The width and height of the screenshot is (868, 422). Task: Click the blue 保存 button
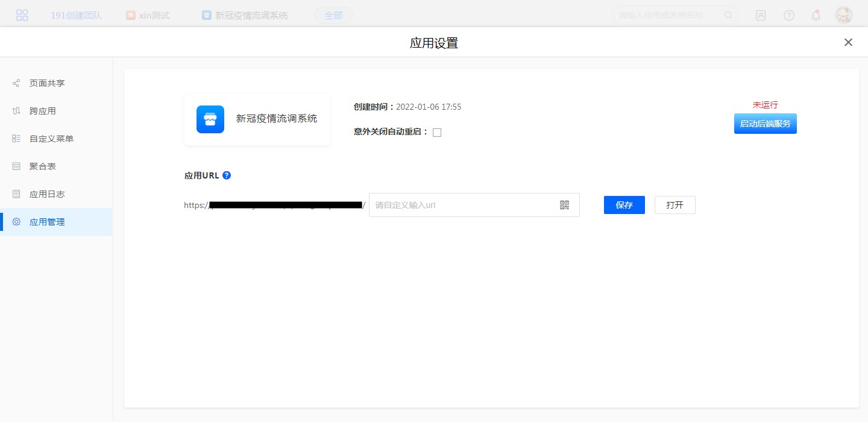[624, 205]
